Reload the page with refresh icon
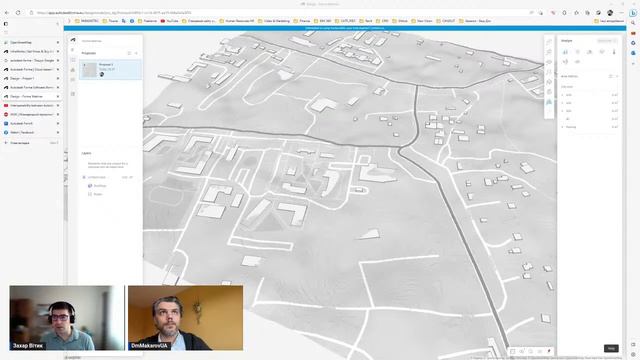 point(18,13)
